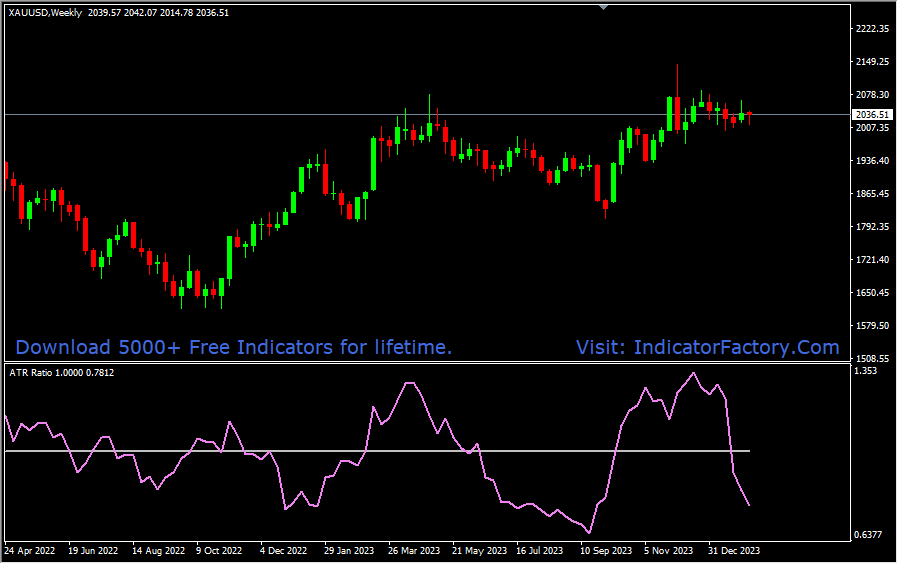The width and height of the screenshot is (898, 564).
Task: Click the XAUUSD,Weekly chart title
Action: [x=45, y=13]
